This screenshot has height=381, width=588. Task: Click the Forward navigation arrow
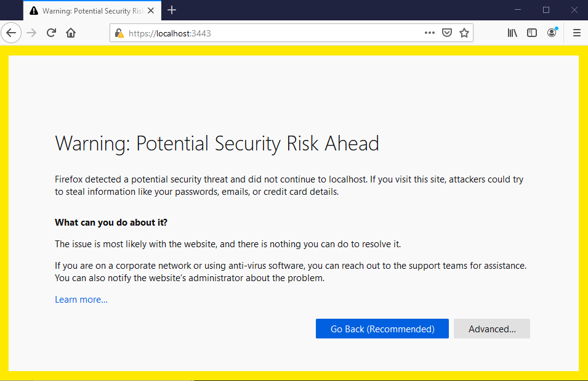point(31,33)
